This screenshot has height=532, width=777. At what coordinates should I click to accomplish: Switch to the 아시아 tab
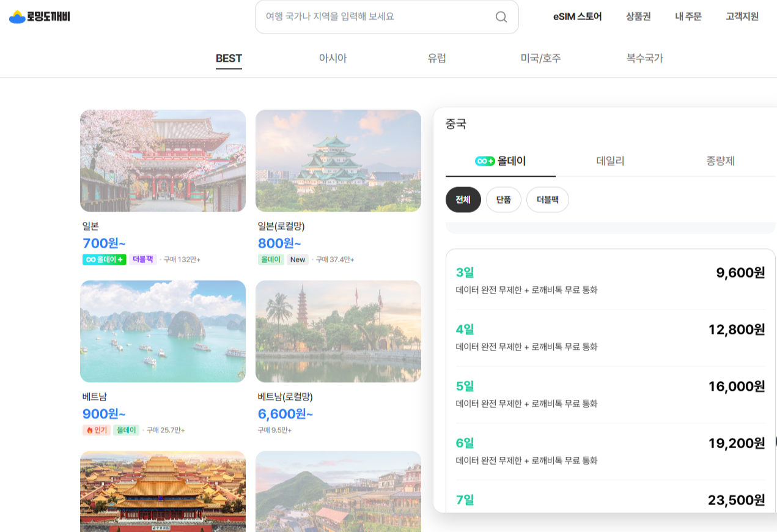coord(333,59)
